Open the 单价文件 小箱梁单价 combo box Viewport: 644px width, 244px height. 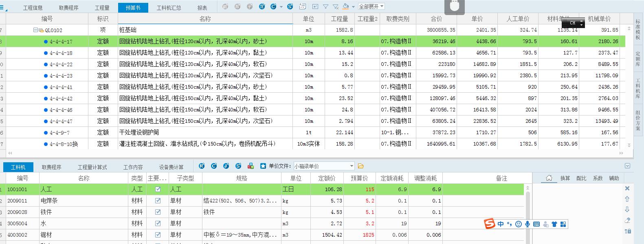[x=324, y=166]
